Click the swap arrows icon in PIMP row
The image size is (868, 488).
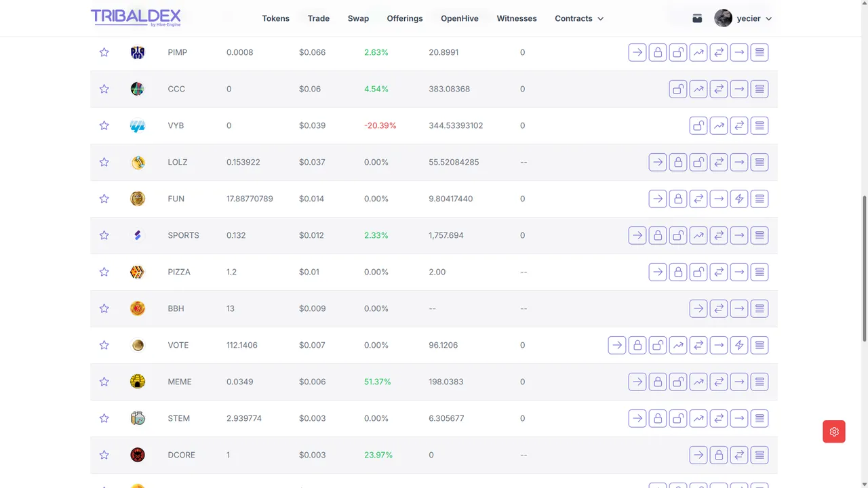[719, 52]
